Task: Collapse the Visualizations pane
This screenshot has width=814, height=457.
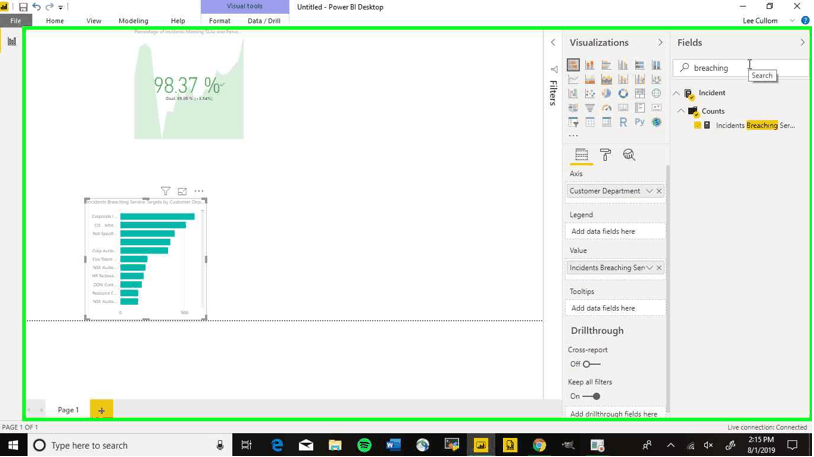Action: (660, 43)
